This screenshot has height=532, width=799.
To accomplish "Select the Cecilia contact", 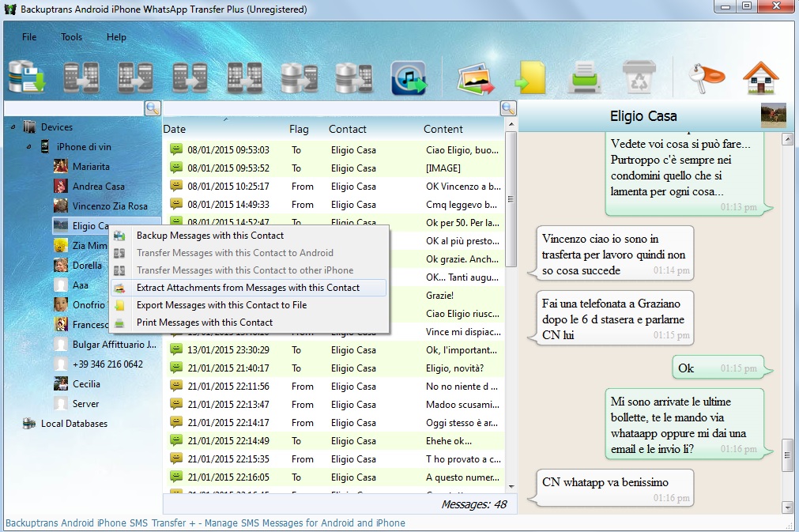I will point(86,384).
